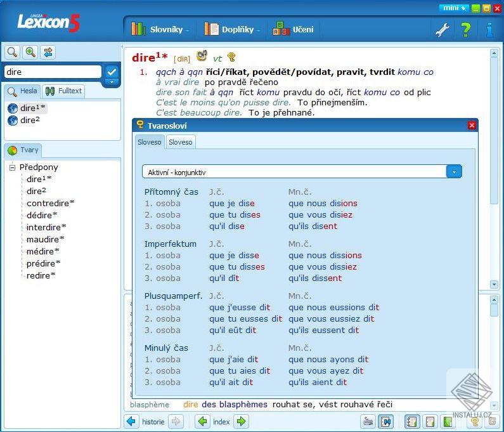Select prédire* in the Předpony tree
The height and width of the screenshot is (432, 504).
(x=43, y=263)
